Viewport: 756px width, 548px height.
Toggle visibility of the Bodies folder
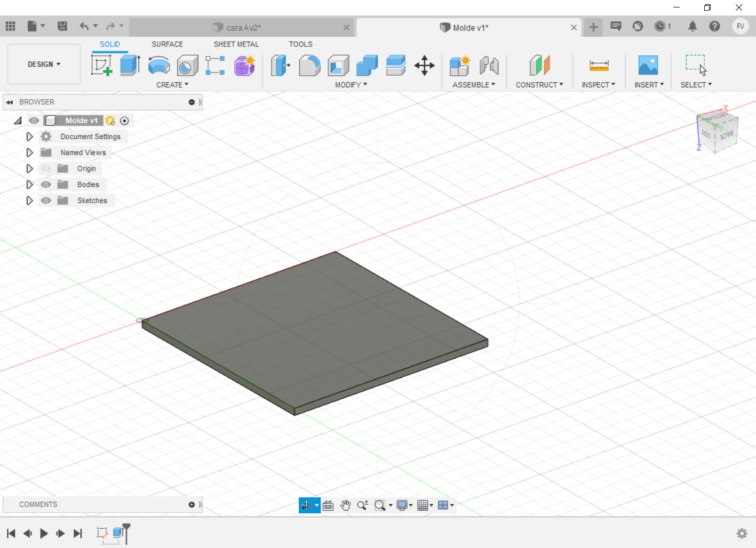[x=46, y=184]
